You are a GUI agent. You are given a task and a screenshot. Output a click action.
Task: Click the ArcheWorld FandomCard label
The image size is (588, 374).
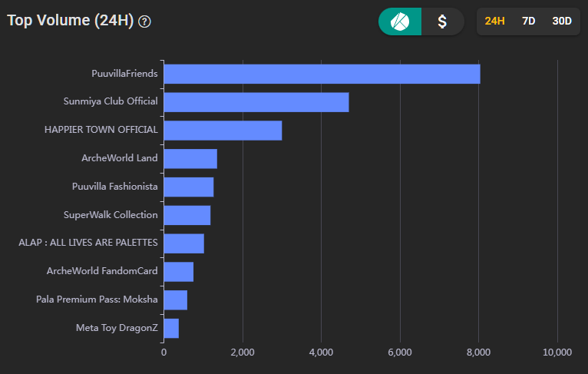pos(102,271)
